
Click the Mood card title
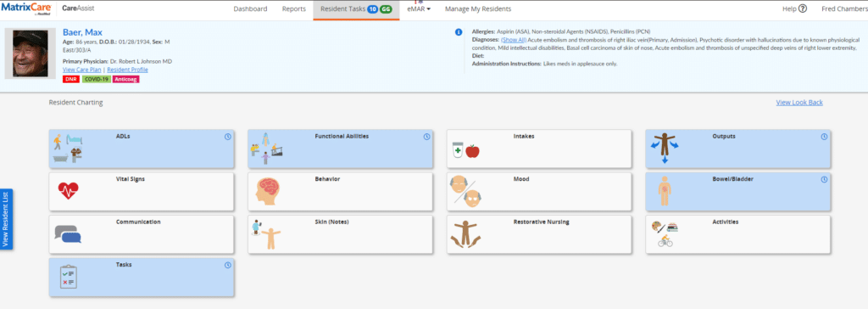pyautogui.click(x=521, y=179)
